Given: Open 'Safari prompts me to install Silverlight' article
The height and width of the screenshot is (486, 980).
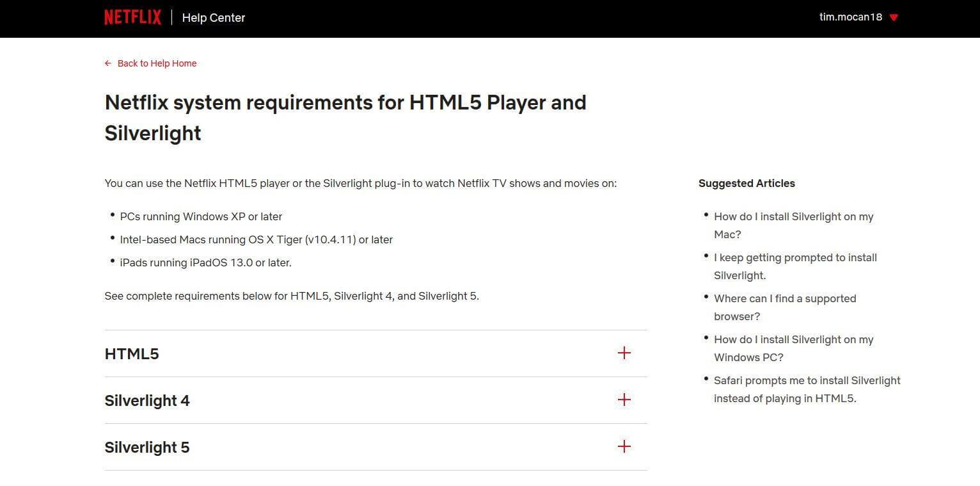Looking at the screenshot, I should (x=807, y=389).
